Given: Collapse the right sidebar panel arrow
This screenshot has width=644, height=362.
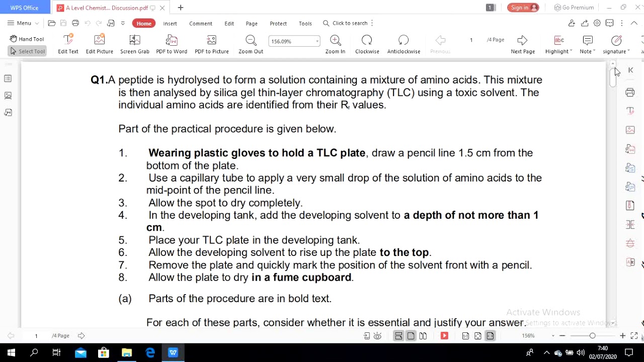Looking at the screenshot, I should coord(630,70).
